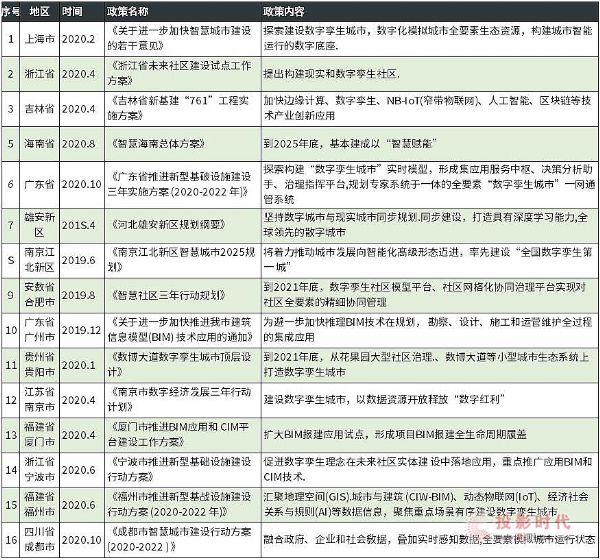The height and width of the screenshot is (560, 600).
Task: Click policy name 《成都市智慧城市建设行动方案》
Action: (179, 539)
